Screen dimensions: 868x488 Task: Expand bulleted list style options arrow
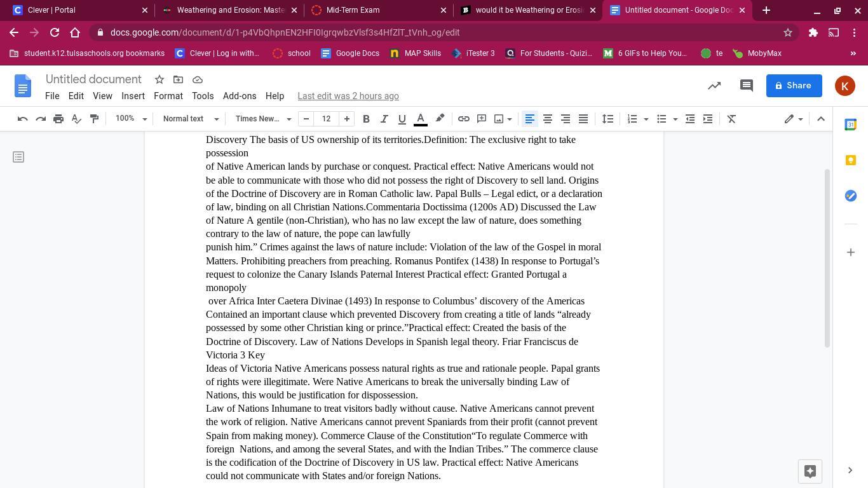pos(675,119)
